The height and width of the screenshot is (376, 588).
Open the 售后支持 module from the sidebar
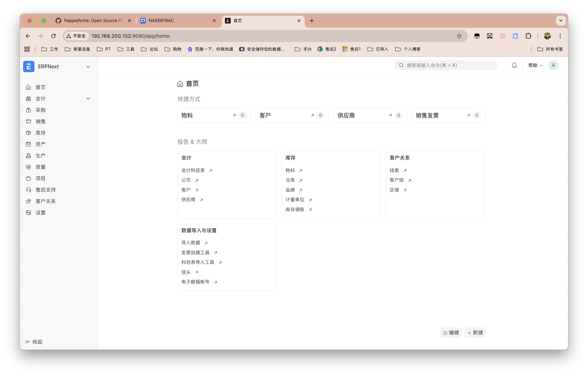(45, 190)
